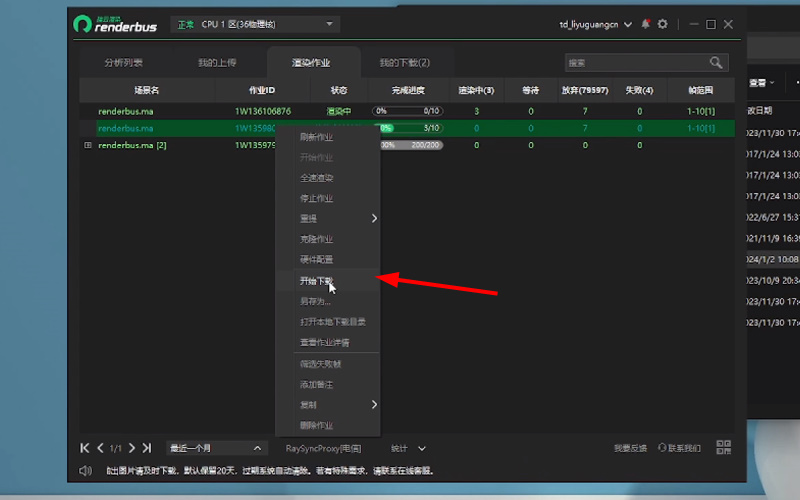This screenshot has height=500, width=800.
Task: Jump to the last page arrow
Action: point(147,448)
